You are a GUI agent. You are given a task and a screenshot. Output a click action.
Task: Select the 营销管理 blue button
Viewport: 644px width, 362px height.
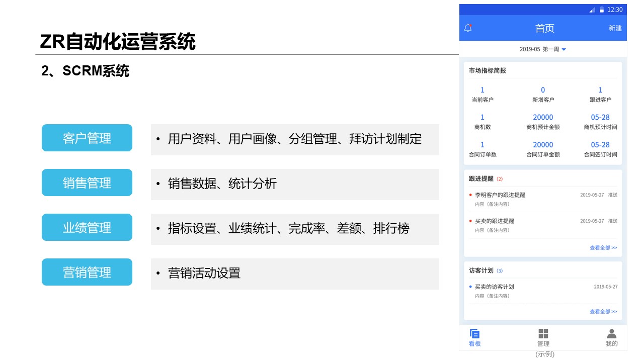pyautogui.click(x=87, y=273)
